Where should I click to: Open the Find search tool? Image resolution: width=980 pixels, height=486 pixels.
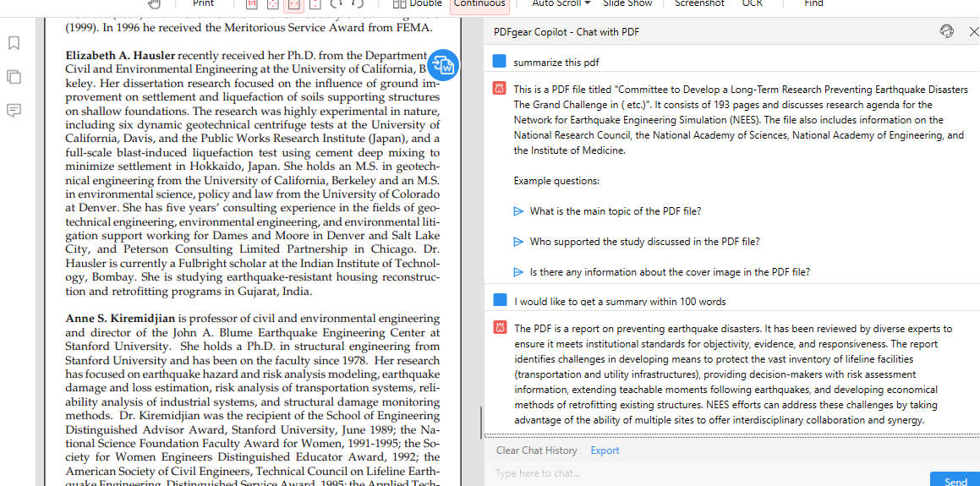coord(813,3)
